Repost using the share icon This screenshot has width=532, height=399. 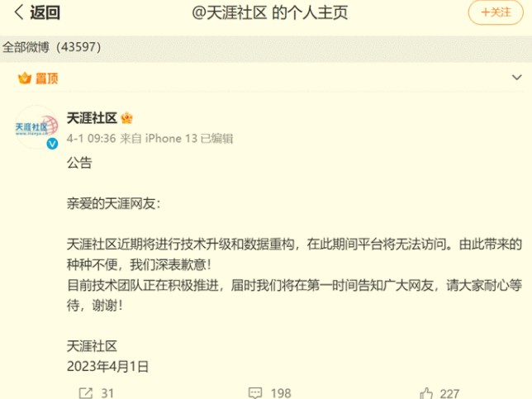86,393
